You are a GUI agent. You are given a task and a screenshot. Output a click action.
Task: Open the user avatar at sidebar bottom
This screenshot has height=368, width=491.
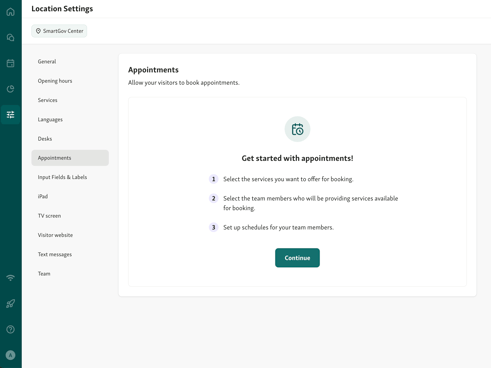(11, 355)
